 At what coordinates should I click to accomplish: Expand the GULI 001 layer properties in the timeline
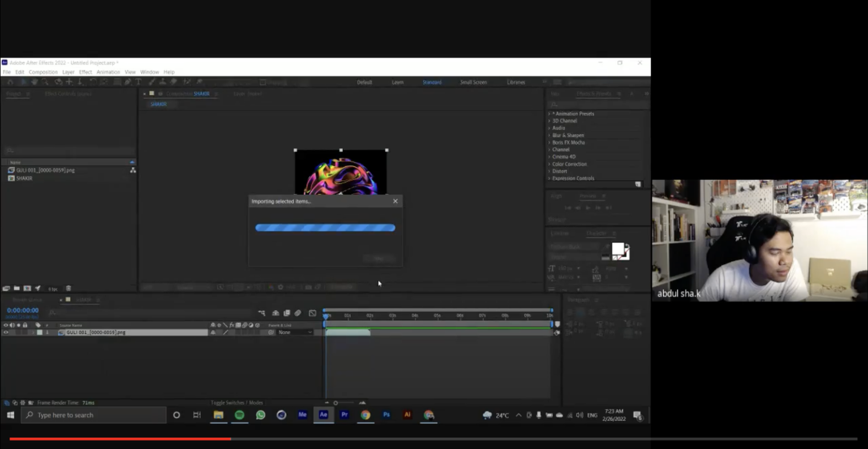(33, 333)
